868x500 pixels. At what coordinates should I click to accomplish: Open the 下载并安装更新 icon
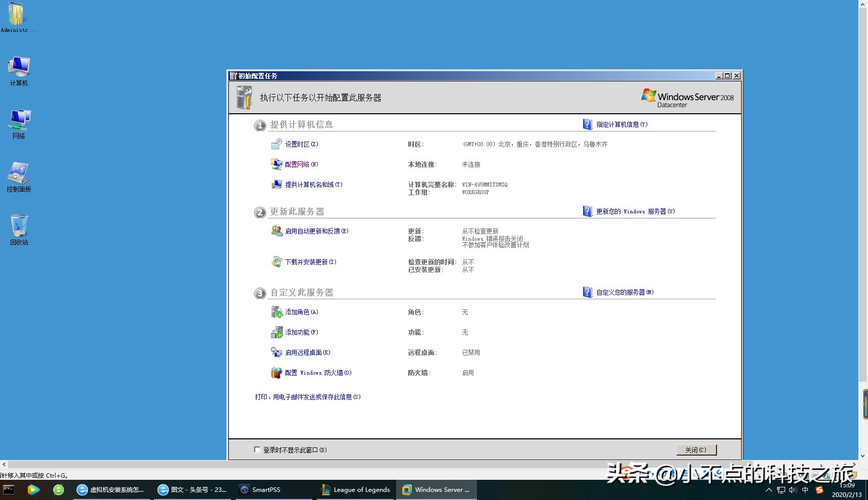click(x=277, y=262)
